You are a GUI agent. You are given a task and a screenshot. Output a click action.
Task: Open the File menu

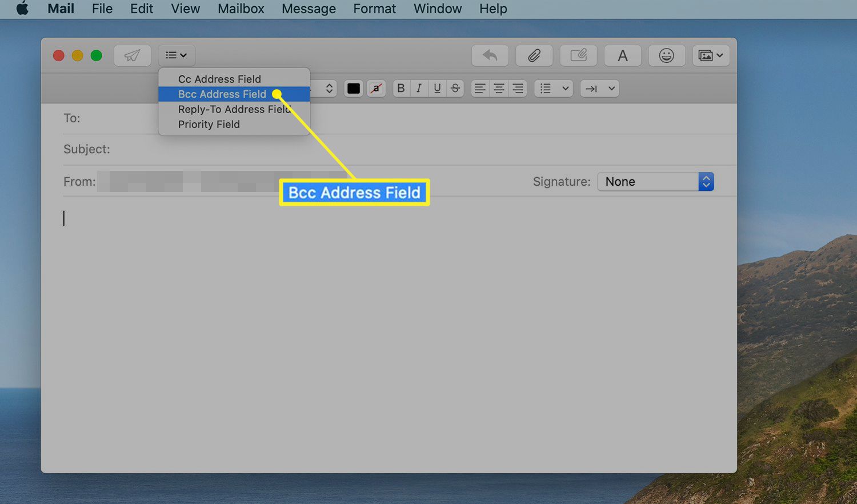coord(102,9)
